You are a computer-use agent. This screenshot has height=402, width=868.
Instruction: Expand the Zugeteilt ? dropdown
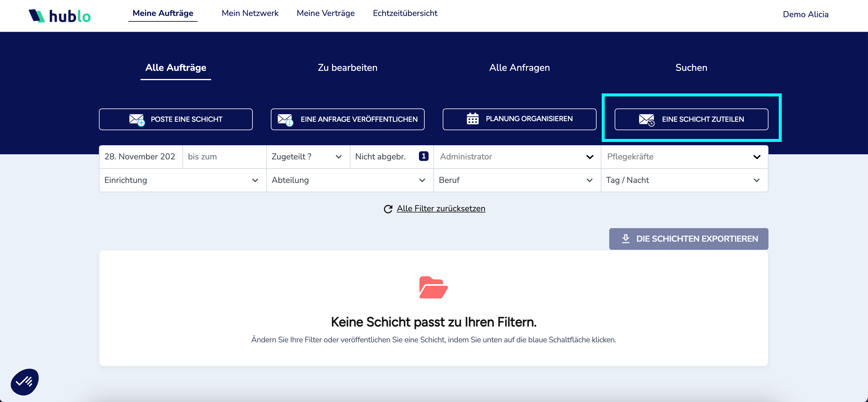[x=307, y=157]
